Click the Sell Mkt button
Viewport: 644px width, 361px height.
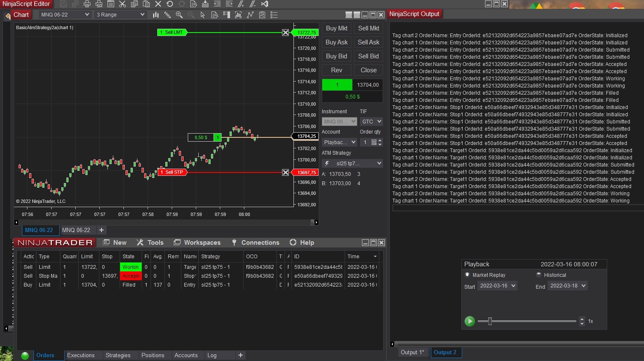[369, 28]
